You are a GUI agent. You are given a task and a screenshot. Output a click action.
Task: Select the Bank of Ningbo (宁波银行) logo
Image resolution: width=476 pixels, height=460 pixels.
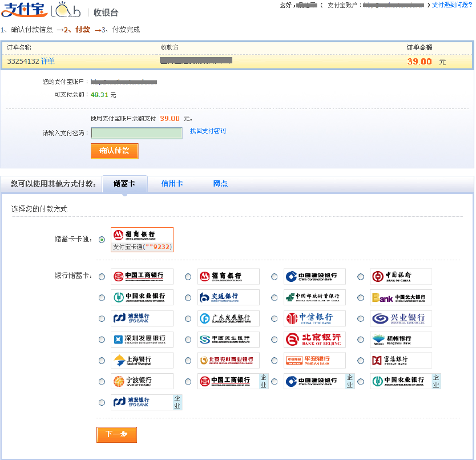tap(142, 381)
